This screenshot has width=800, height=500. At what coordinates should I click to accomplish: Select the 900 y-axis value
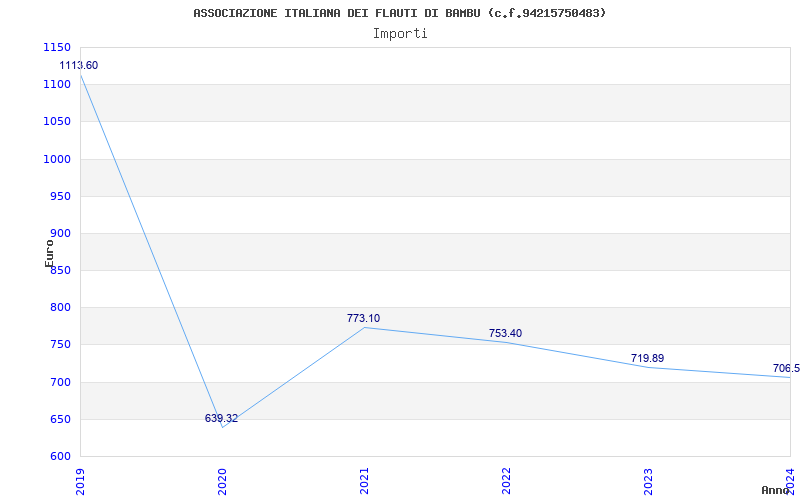[60, 234]
